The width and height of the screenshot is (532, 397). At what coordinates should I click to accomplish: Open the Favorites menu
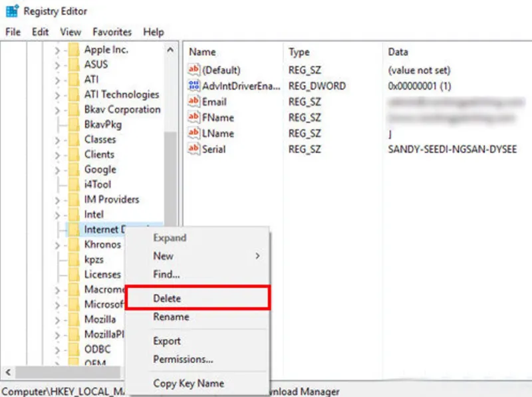coord(112,31)
